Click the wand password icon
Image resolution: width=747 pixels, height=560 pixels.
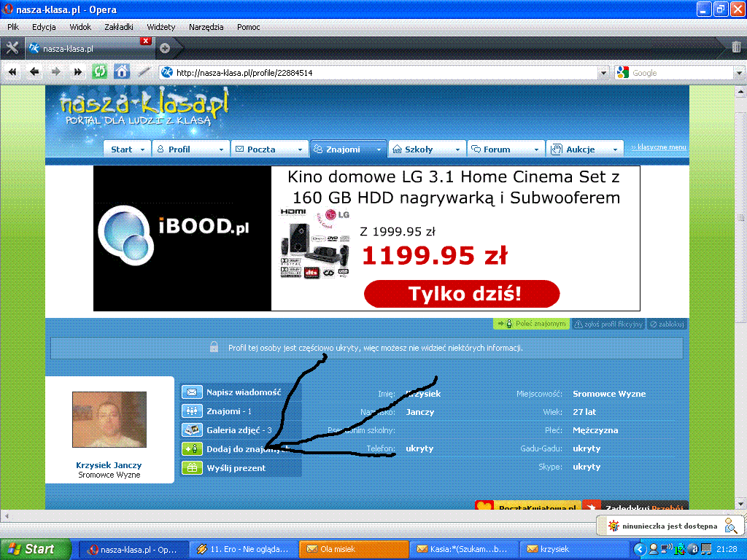[144, 72]
